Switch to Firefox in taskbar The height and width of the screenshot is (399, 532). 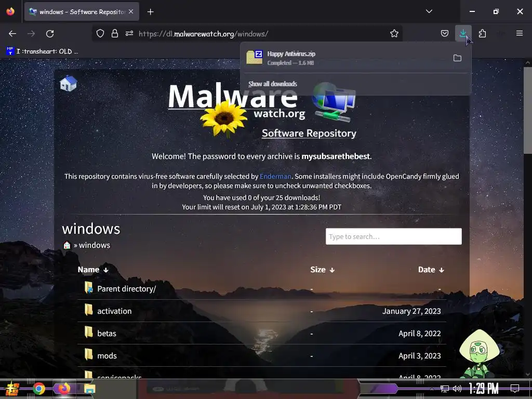point(64,389)
